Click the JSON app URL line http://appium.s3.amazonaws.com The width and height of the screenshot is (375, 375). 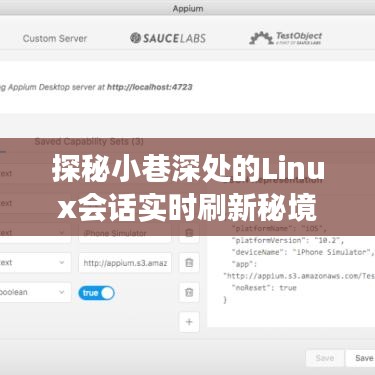pos(299,276)
